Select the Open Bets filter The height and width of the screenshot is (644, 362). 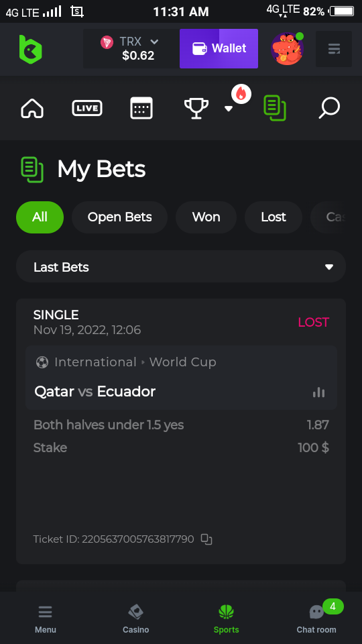click(119, 217)
